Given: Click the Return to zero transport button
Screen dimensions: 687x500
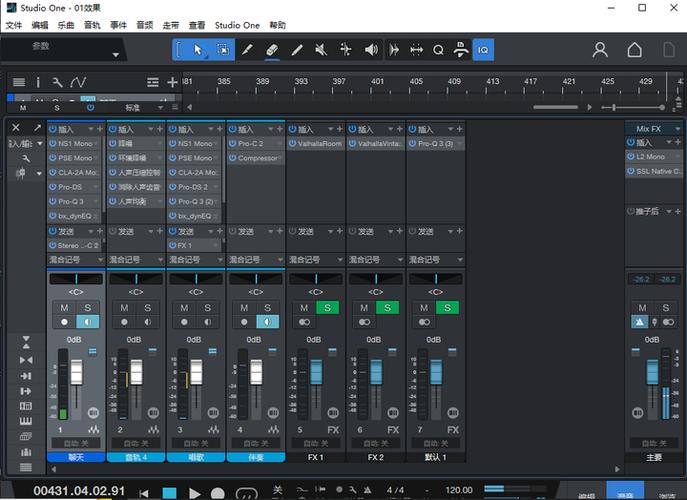Looking at the screenshot, I should point(144,493).
